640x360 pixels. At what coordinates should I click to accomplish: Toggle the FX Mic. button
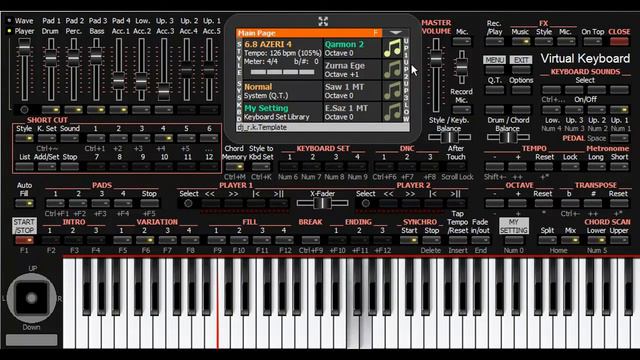click(566, 41)
